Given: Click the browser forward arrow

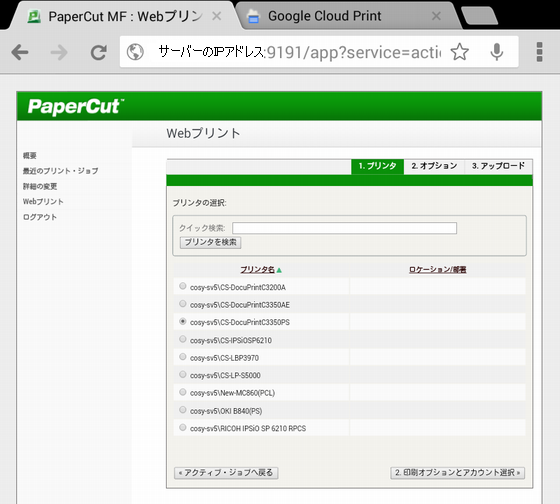Looking at the screenshot, I should click(59, 53).
